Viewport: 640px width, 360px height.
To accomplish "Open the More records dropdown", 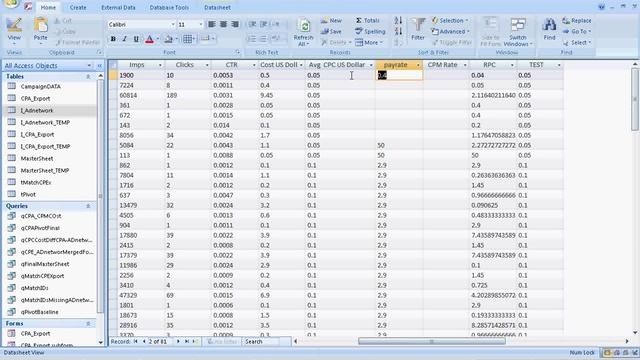I will 369,42.
